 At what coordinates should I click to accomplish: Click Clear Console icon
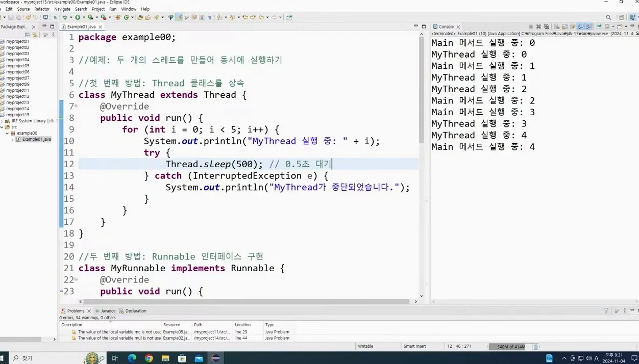point(557,27)
